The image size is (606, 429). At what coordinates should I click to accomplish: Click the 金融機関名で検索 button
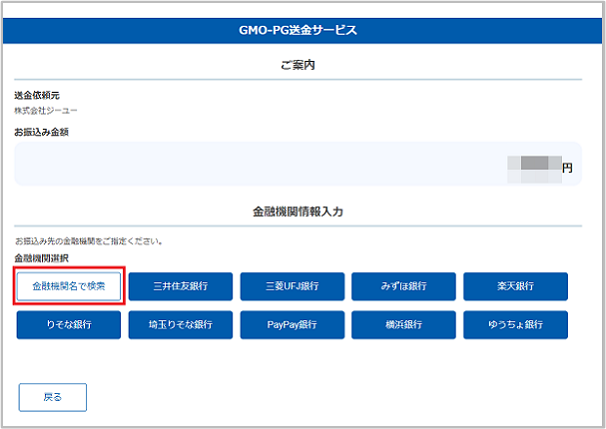tap(69, 286)
